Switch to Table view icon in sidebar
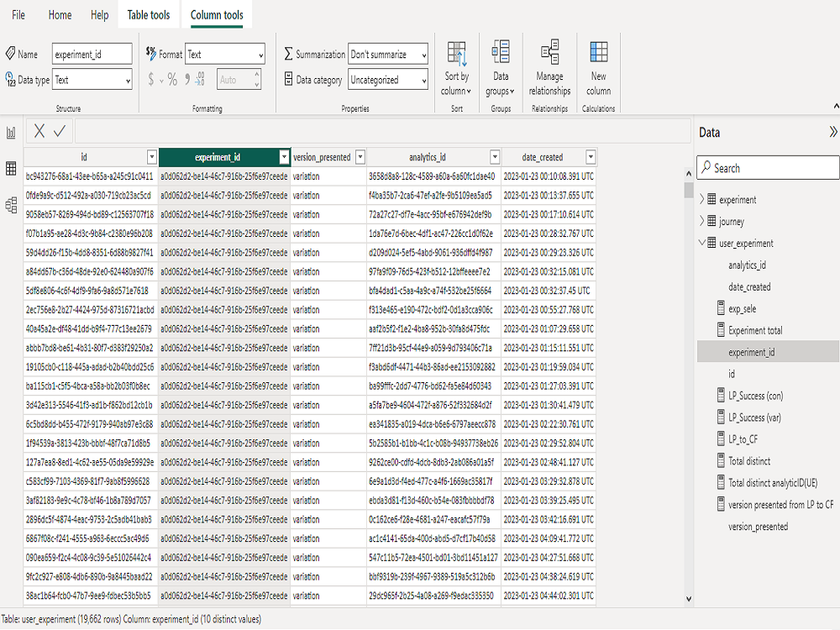This screenshot has width=840, height=630. pyautogui.click(x=11, y=168)
